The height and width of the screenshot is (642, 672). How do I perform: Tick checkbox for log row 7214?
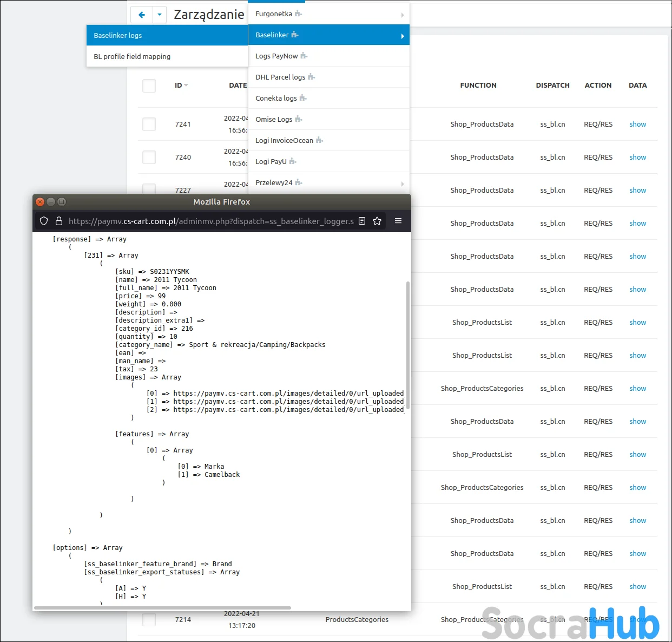click(149, 619)
